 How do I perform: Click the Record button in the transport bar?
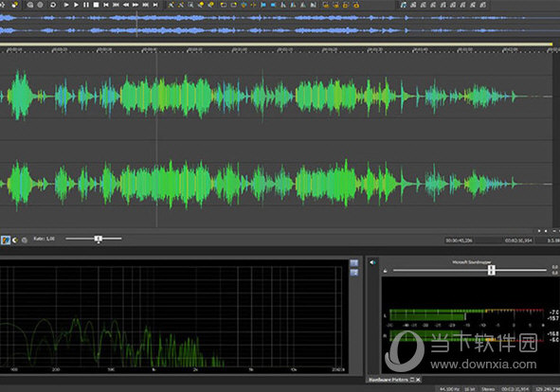41,5
